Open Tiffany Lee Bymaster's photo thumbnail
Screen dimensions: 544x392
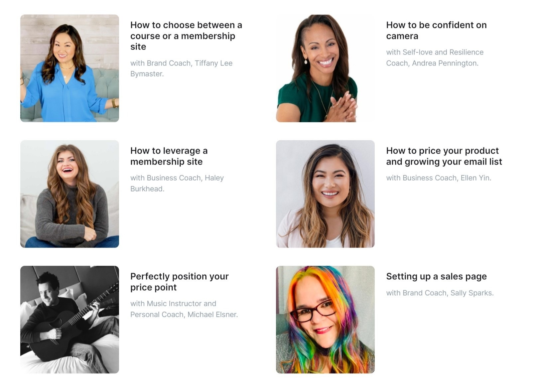pos(69,68)
